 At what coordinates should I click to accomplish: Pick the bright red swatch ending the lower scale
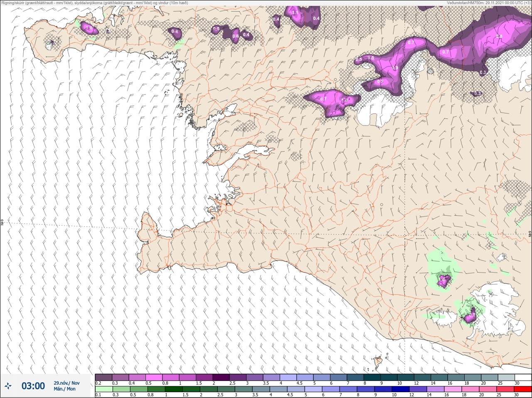point(523,389)
